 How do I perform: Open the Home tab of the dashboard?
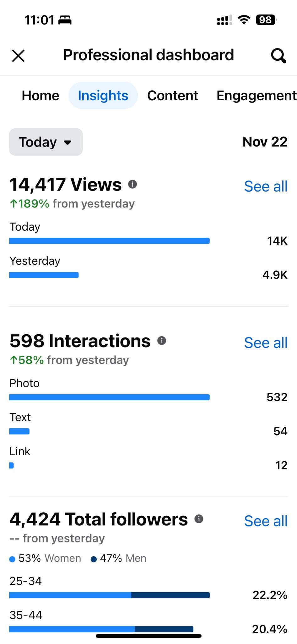pyautogui.click(x=40, y=95)
